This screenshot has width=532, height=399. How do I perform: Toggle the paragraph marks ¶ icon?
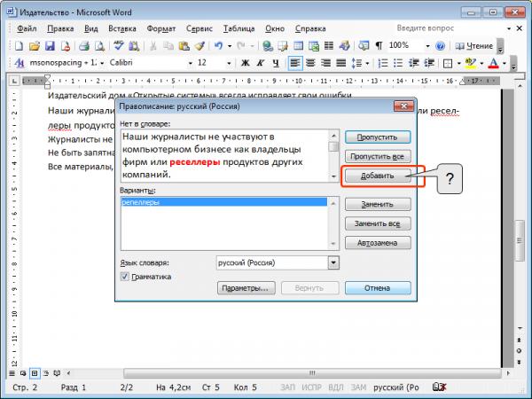[379, 46]
